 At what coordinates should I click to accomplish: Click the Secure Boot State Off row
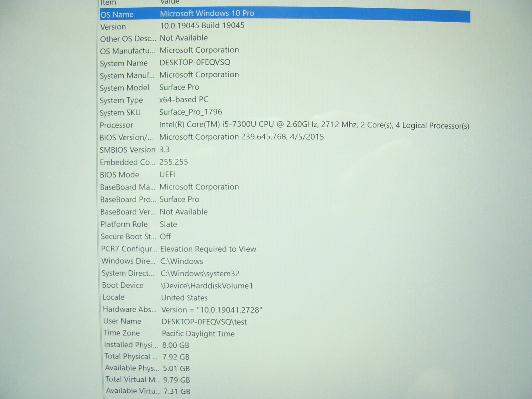coord(285,236)
